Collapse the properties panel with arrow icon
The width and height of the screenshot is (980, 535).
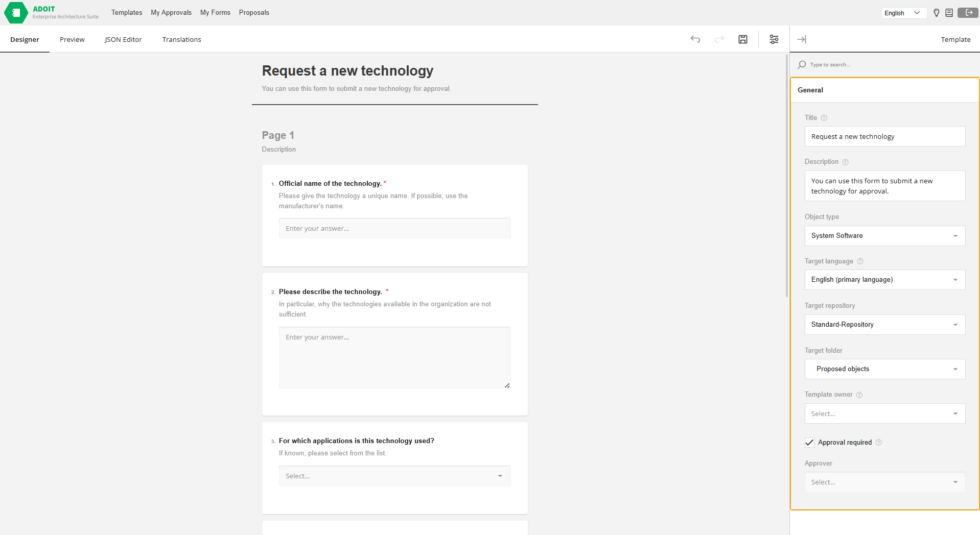coord(802,39)
